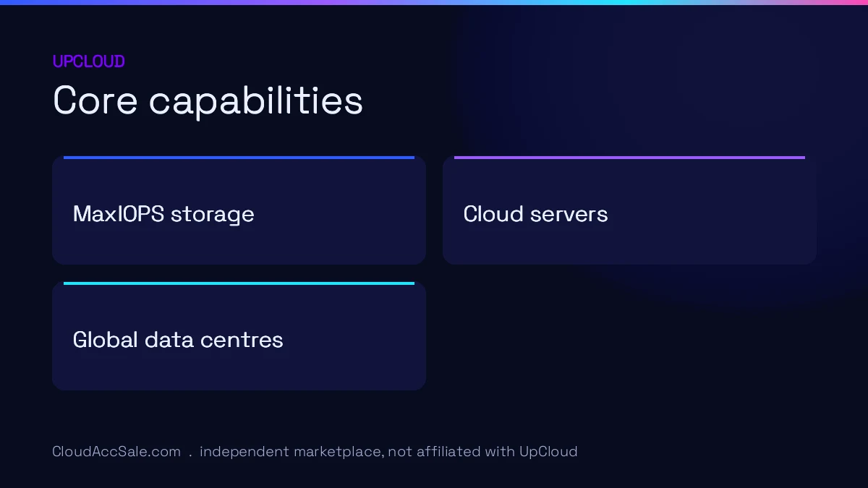The height and width of the screenshot is (488, 868).
Task: Click the UPCLOUD brand label
Action: tap(88, 61)
